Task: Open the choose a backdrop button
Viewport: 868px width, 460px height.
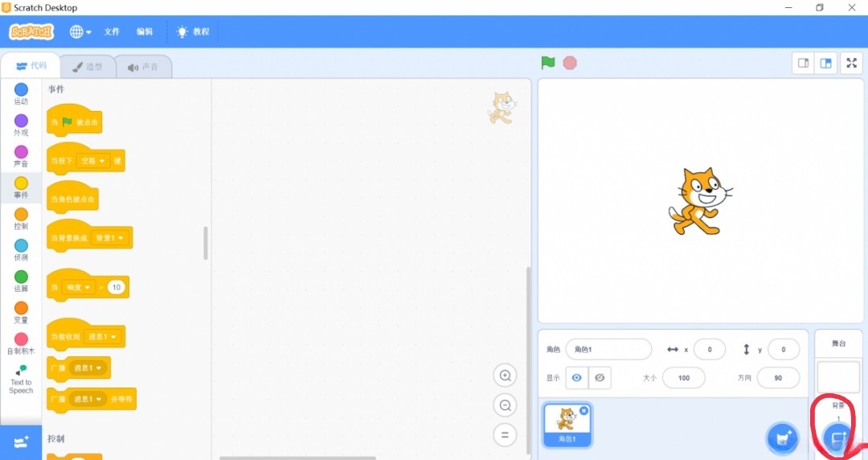Action: (837, 439)
